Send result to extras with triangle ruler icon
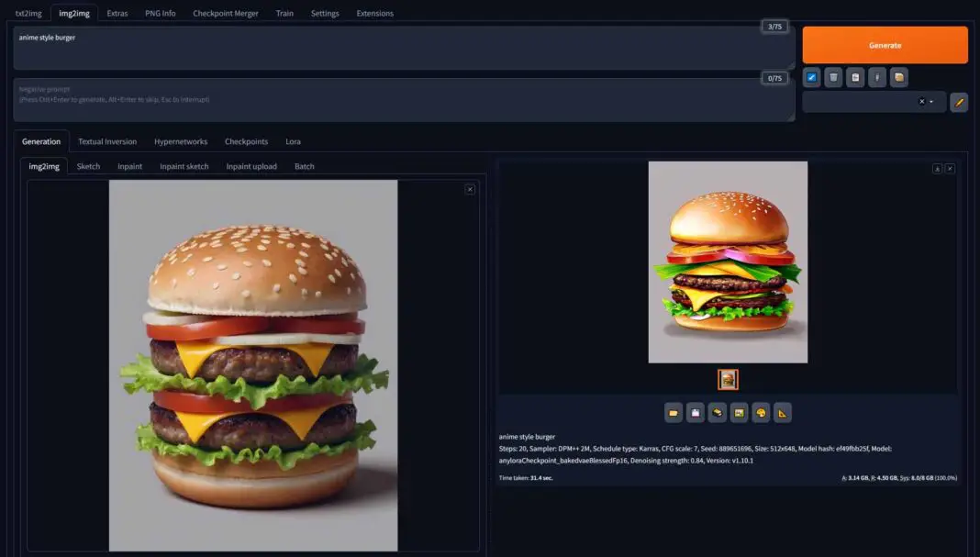The height and width of the screenshot is (557, 980). click(x=783, y=413)
